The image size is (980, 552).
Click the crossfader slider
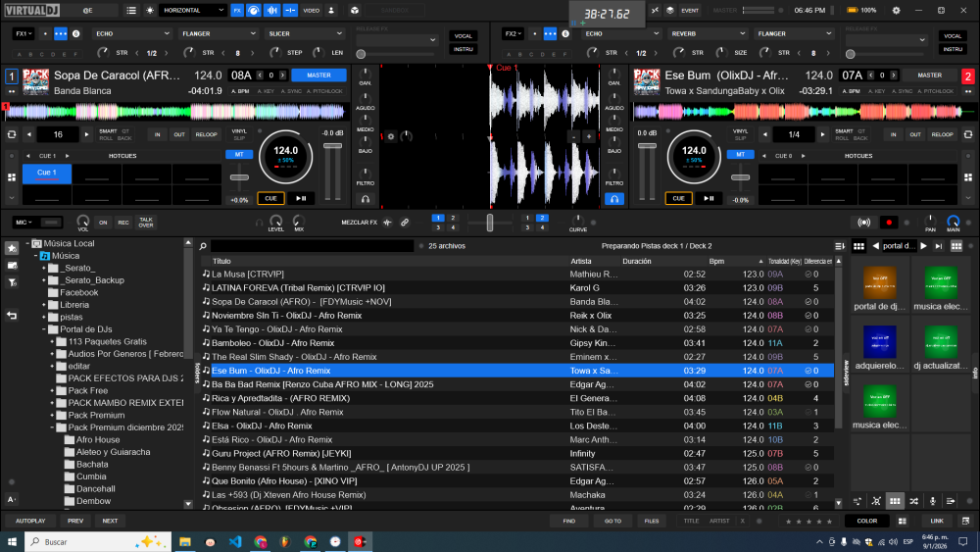(490, 223)
